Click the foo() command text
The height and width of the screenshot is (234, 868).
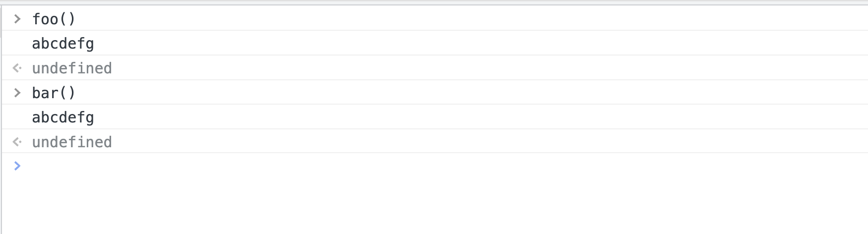point(53,19)
